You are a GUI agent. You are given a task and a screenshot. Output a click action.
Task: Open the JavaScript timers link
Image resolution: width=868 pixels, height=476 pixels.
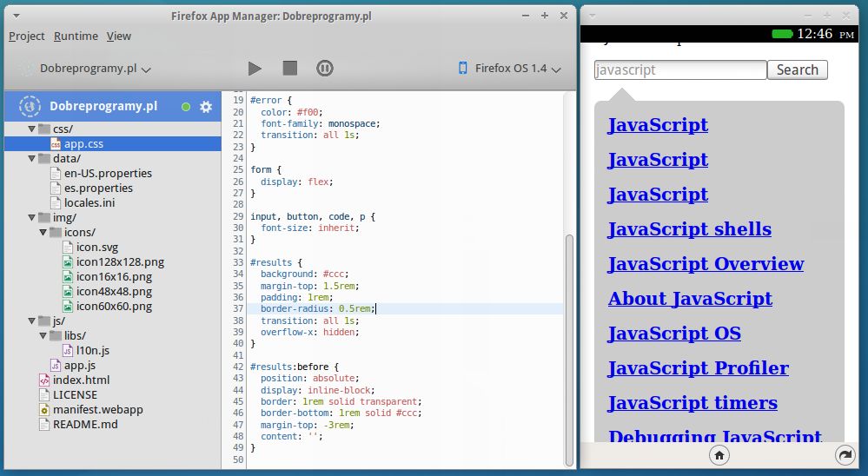tap(692, 404)
